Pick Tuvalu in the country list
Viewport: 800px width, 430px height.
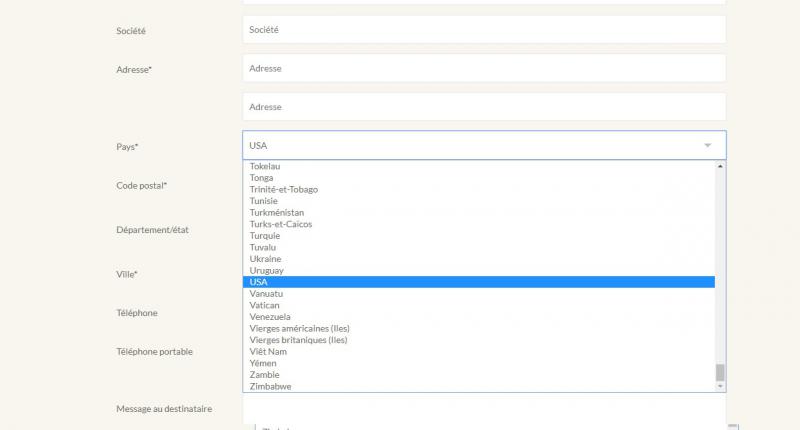click(x=263, y=247)
